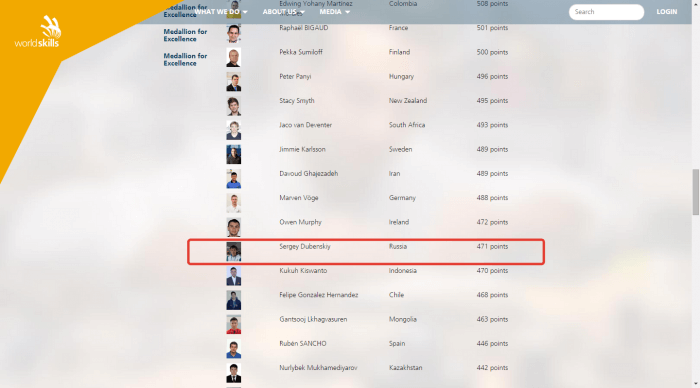This screenshot has height=388, width=700.
Task: Click the country cell Germany
Action: (402, 198)
